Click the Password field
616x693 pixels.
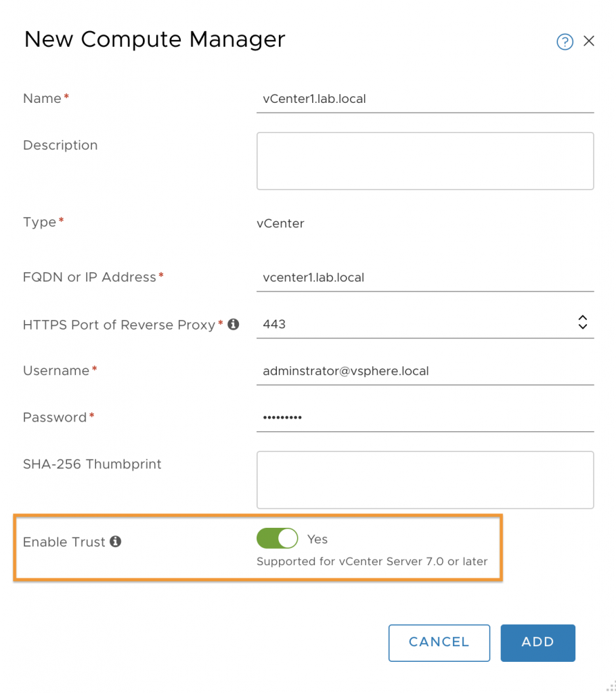425,418
